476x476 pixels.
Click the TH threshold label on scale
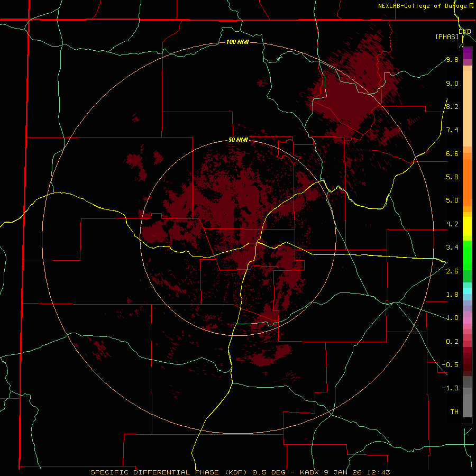point(454,412)
